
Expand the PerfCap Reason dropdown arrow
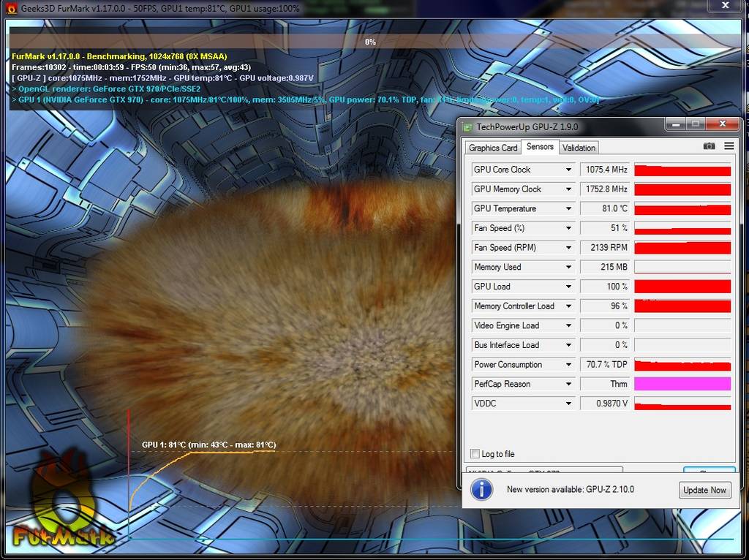(x=568, y=384)
